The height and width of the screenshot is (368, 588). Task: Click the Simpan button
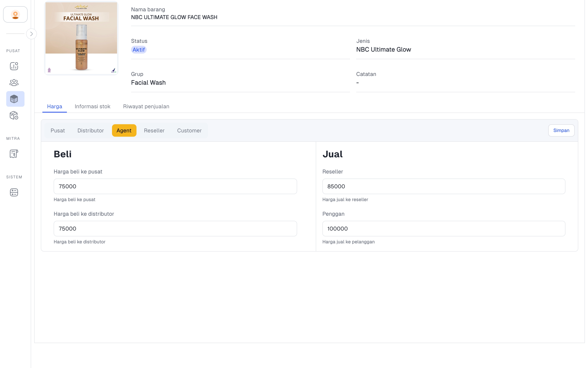(x=561, y=130)
